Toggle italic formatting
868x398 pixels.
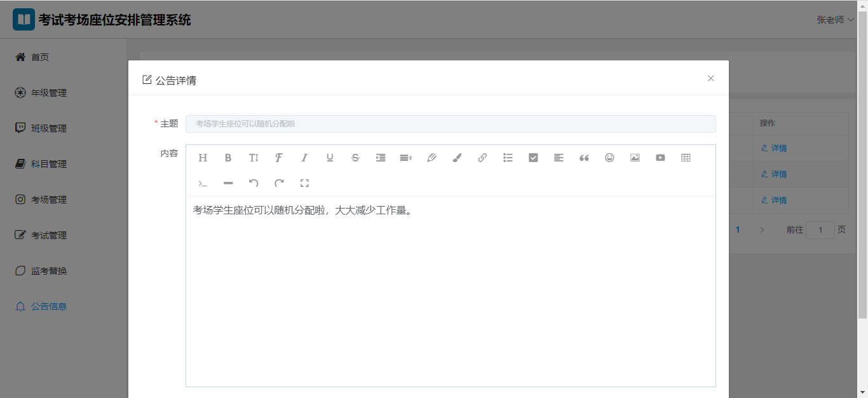[304, 158]
